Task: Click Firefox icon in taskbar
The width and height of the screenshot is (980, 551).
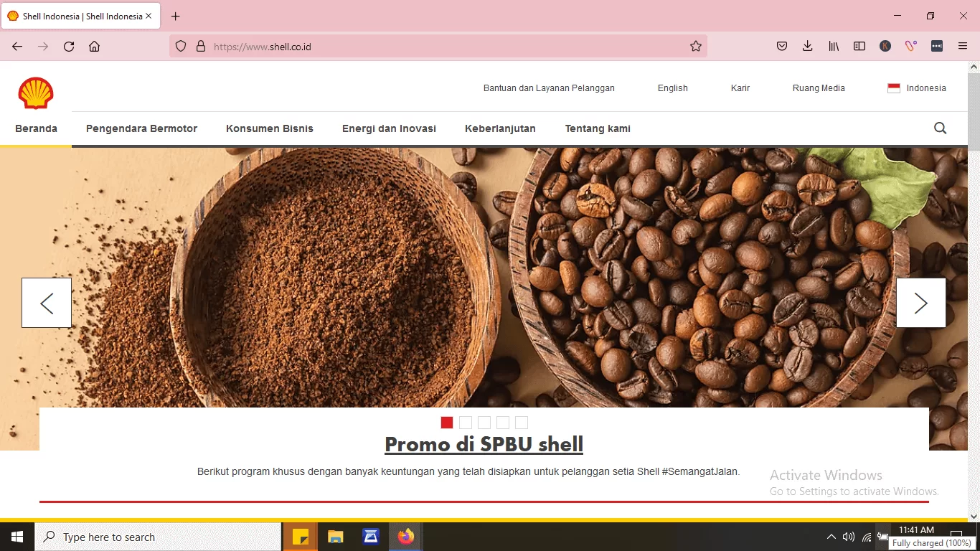Action: point(406,537)
